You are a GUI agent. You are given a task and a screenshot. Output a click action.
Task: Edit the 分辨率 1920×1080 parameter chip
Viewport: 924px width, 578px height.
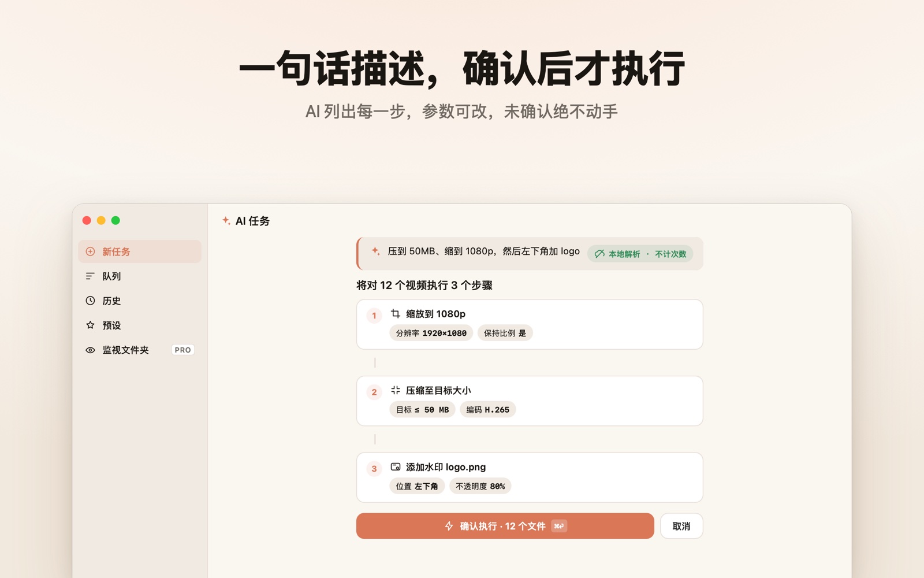(x=431, y=333)
